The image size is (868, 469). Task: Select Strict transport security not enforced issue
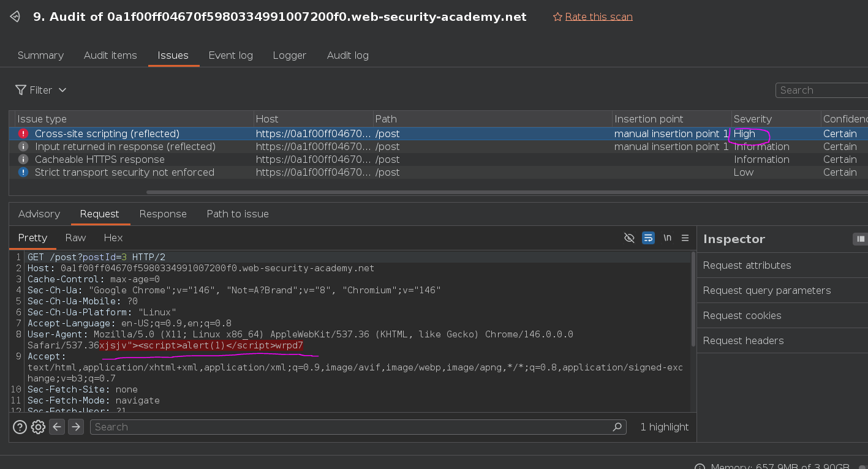click(438, 172)
